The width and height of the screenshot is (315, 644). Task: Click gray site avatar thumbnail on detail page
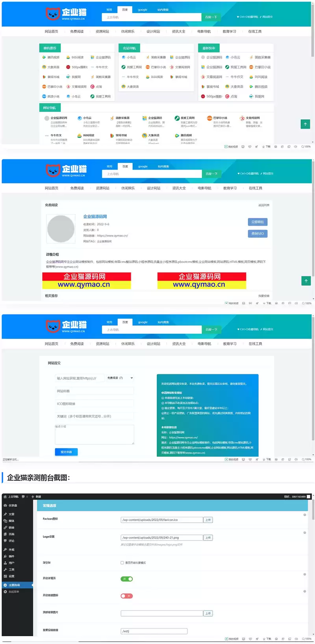[61, 229]
